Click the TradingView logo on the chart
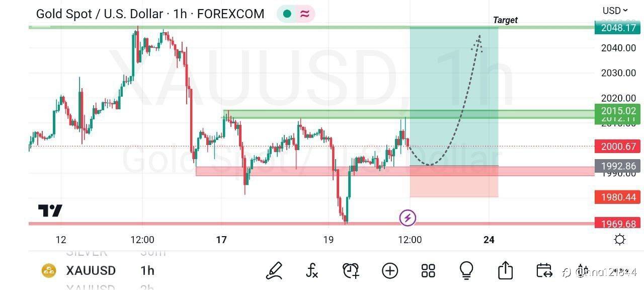Image resolution: width=644 pixels, height=290 pixels. pyautogui.click(x=50, y=210)
